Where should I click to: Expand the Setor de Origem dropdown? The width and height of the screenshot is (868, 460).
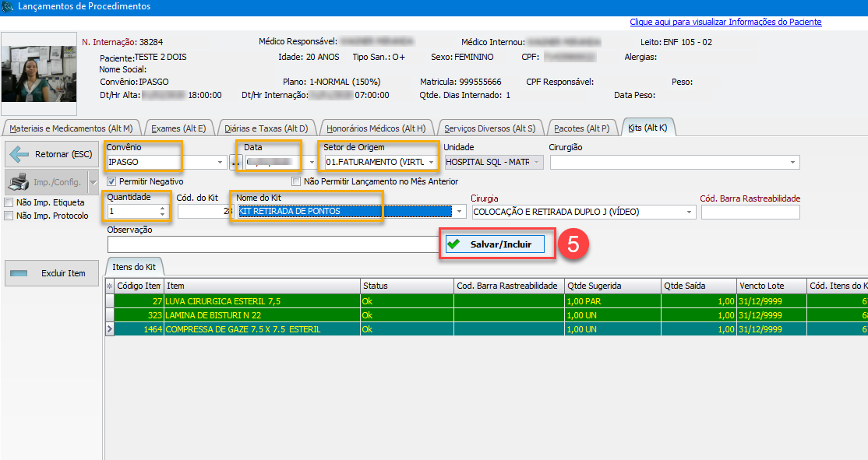[x=431, y=162]
